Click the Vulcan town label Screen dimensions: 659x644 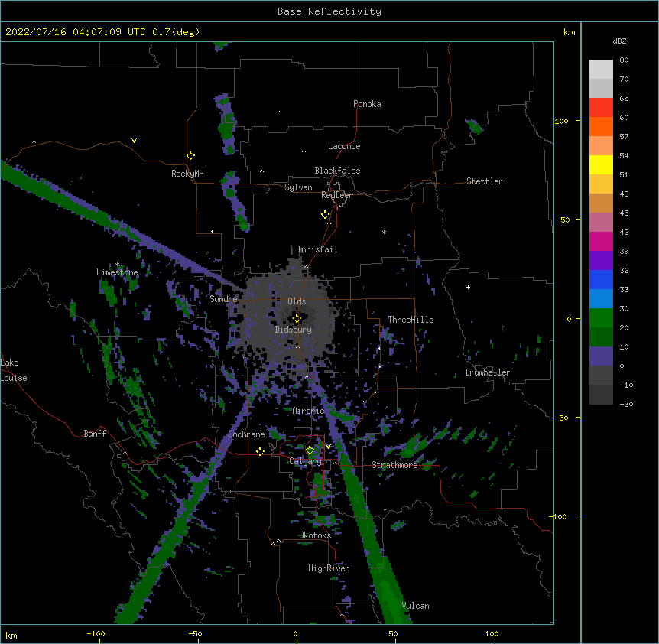(415, 606)
